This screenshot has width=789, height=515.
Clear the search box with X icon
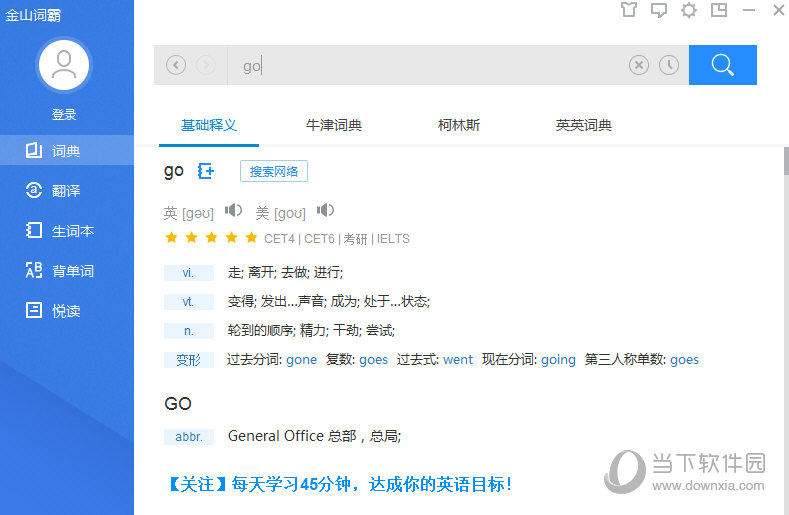[639, 65]
